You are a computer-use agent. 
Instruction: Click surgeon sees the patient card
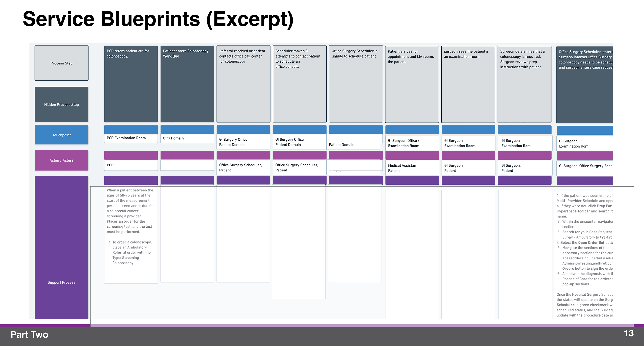(468, 84)
